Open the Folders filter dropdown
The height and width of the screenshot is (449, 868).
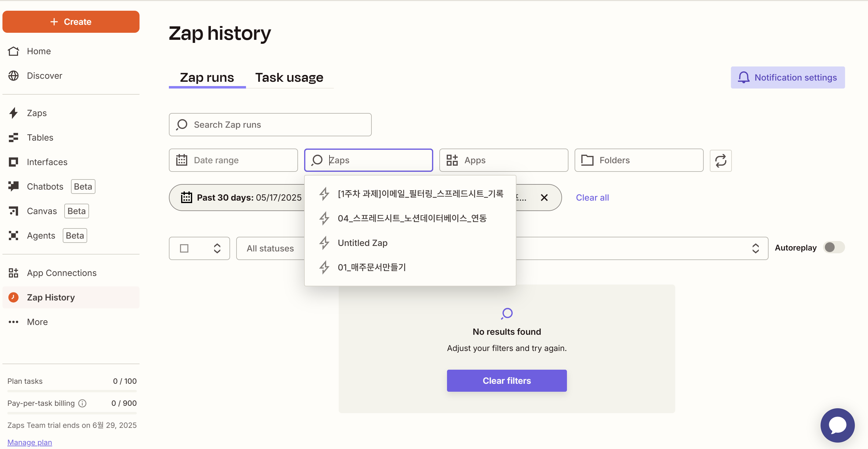[639, 160]
